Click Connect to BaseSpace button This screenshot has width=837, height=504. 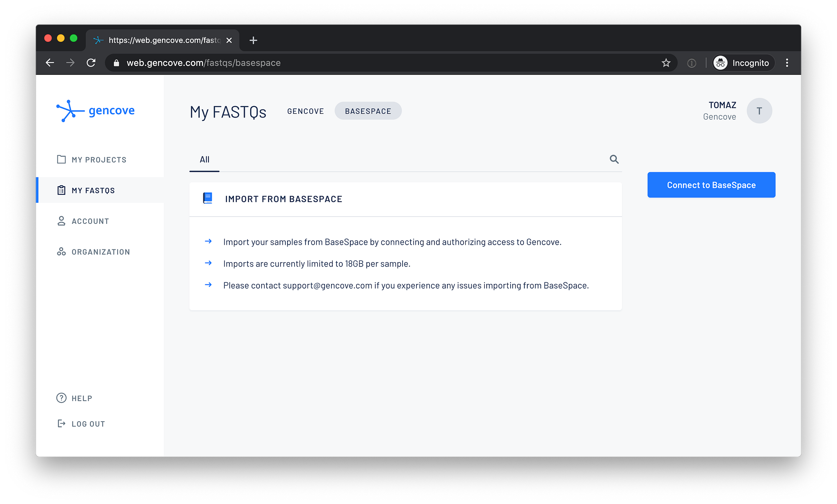click(x=711, y=185)
